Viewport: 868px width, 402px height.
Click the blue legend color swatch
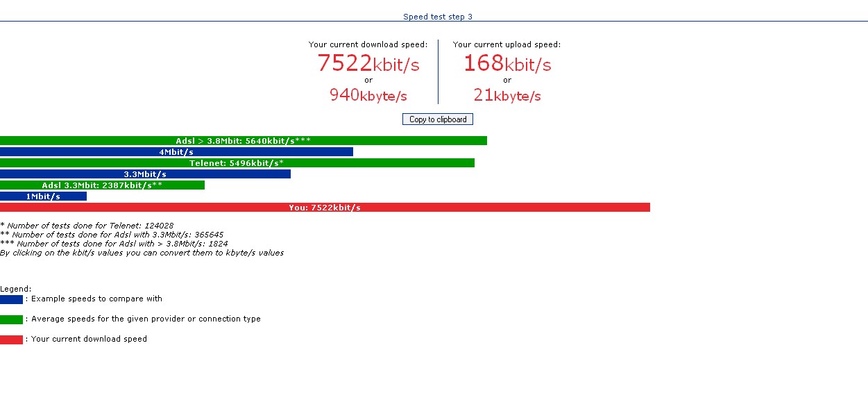click(x=11, y=299)
